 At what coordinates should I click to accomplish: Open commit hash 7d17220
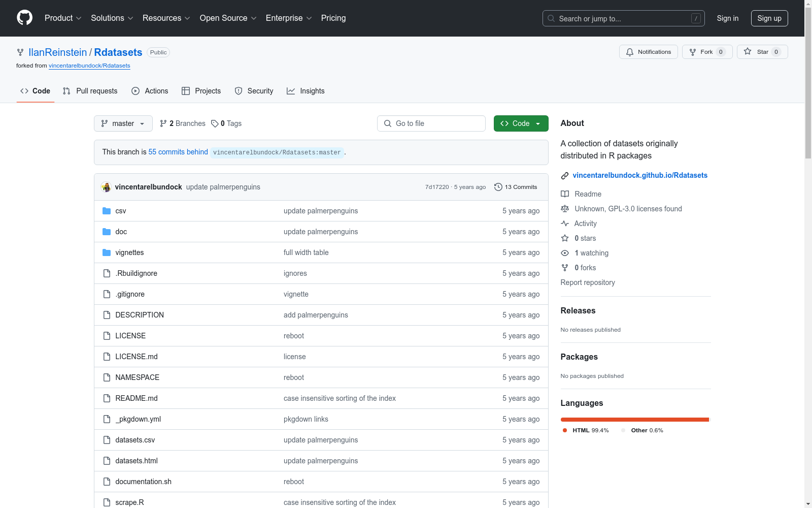437,187
